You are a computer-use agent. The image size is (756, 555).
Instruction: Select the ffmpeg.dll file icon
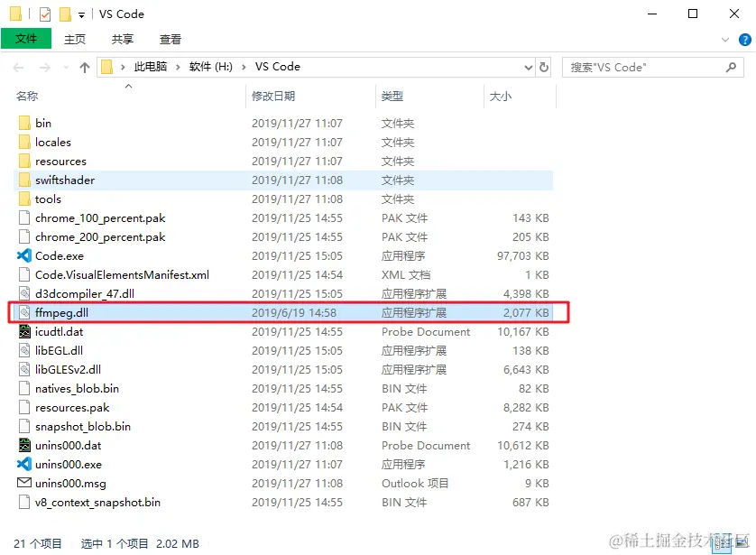[24, 312]
